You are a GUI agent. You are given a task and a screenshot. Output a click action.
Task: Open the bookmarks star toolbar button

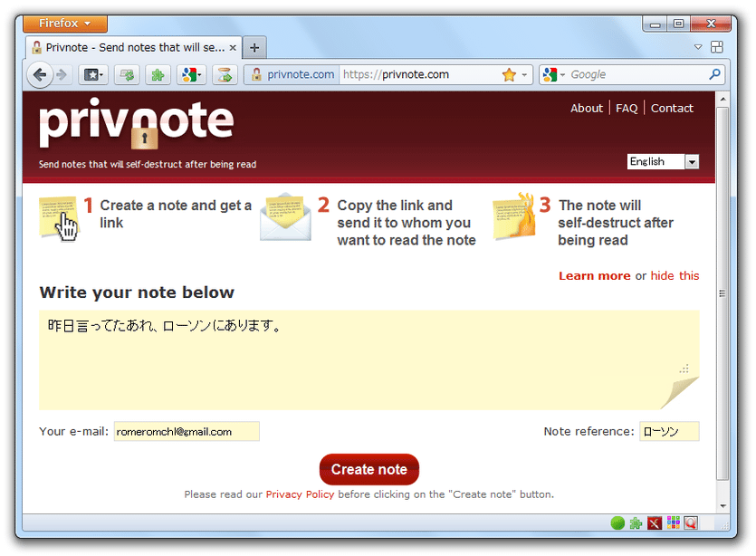pyautogui.click(x=93, y=75)
